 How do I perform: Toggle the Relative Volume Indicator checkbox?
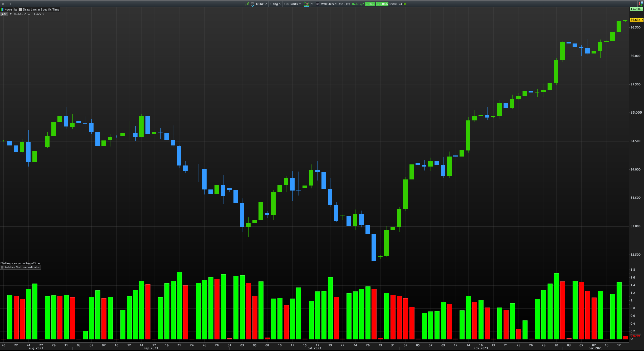click(x=2, y=267)
